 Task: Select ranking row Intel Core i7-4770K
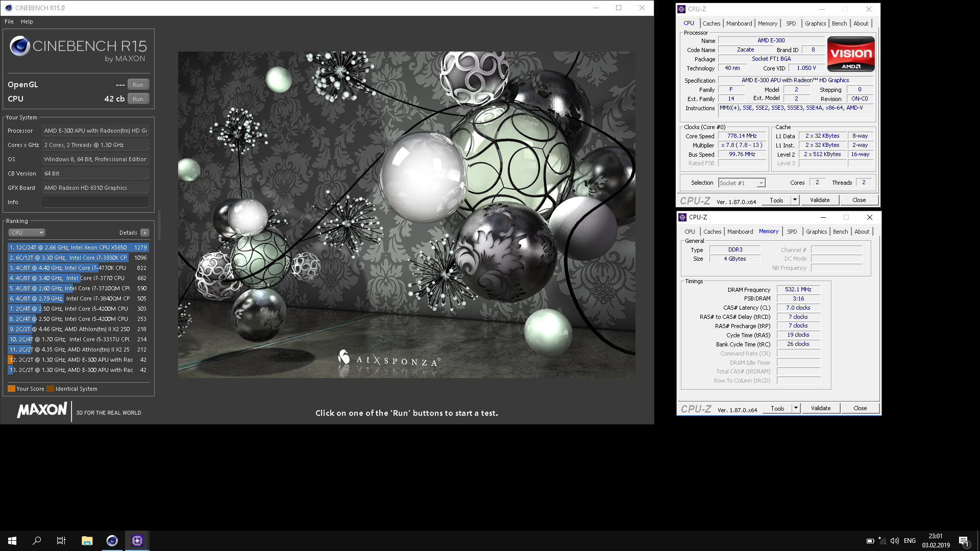coord(78,268)
